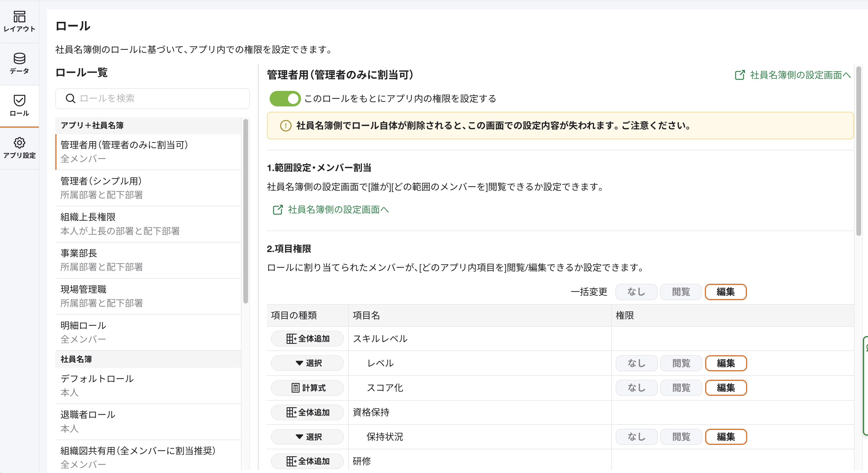Image resolution: width=868 pixels, height=473 pixels.
Task: Click 選択 dropdown tag for レベル row
Action: click(307, 363)
